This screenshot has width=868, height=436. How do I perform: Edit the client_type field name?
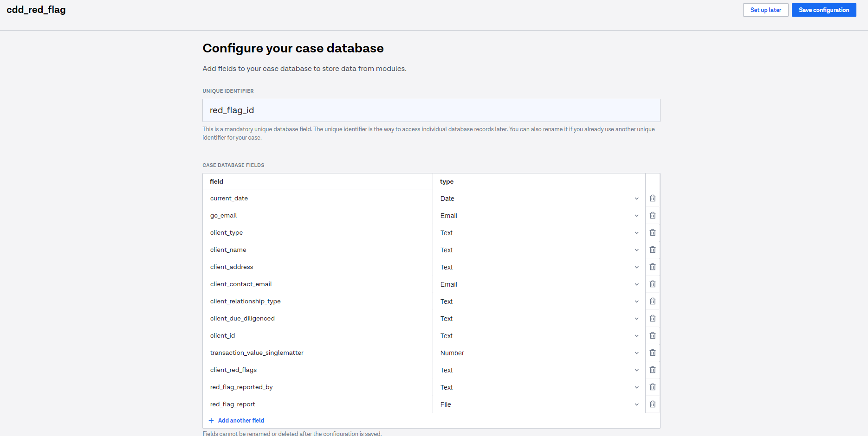[318, 232]
